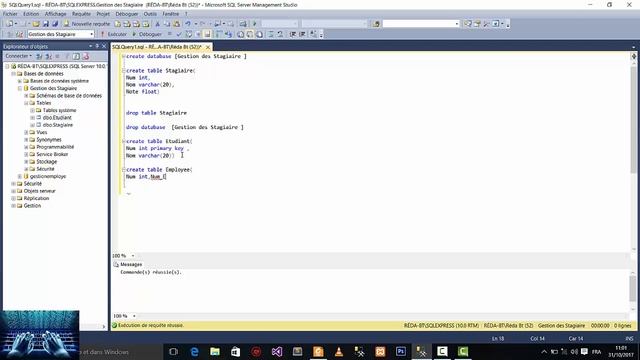This screenshot has height=360, width=640.
Task: Select the SQLQuery1.sql editor tab
Action: point(157,47)
